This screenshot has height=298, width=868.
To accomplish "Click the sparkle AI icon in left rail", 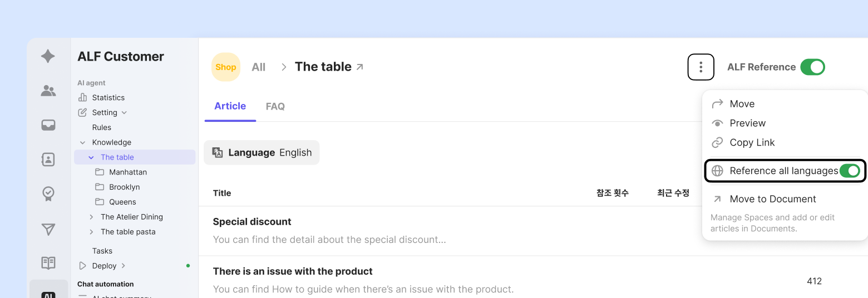I will 48,56.
